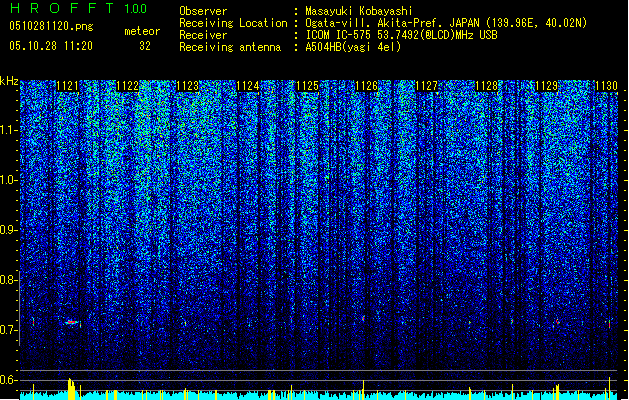Click the 1.0 kHz axis label
629x400 pixels.
8,180
